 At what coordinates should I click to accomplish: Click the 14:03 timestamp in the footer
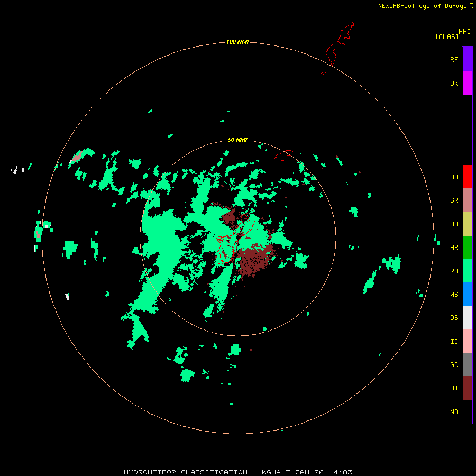pyautogui.click(x=340, y=472)
